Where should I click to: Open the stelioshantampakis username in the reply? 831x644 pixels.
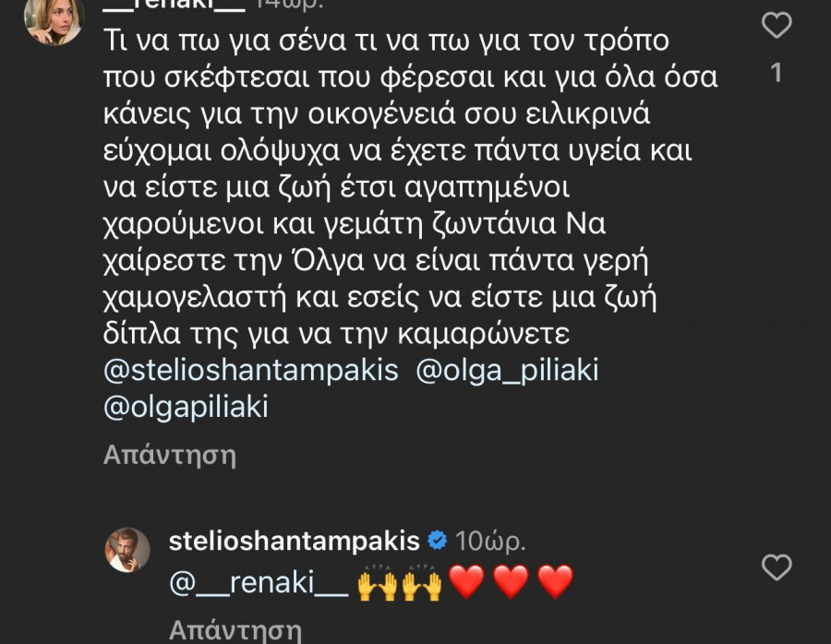click(x=295, y=541)
